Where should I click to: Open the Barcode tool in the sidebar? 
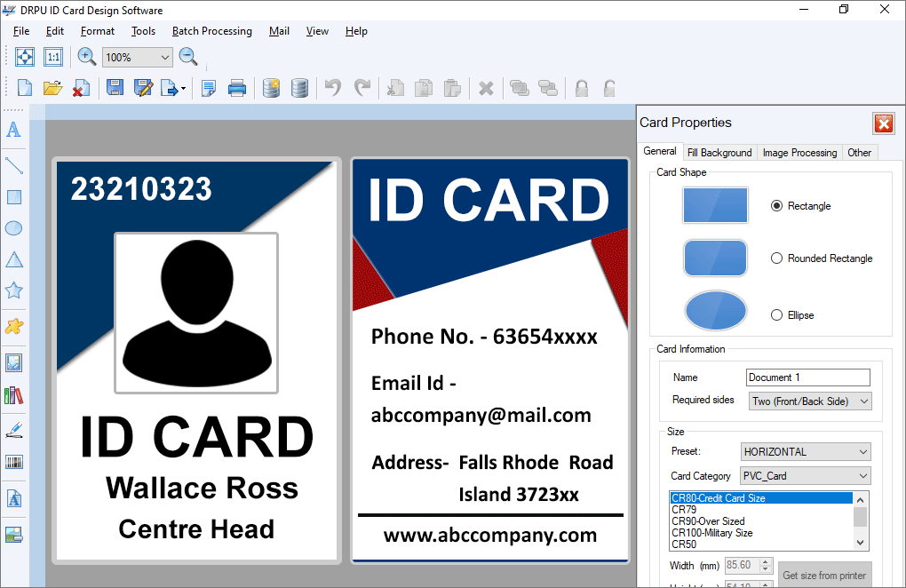tap(13, 461)
